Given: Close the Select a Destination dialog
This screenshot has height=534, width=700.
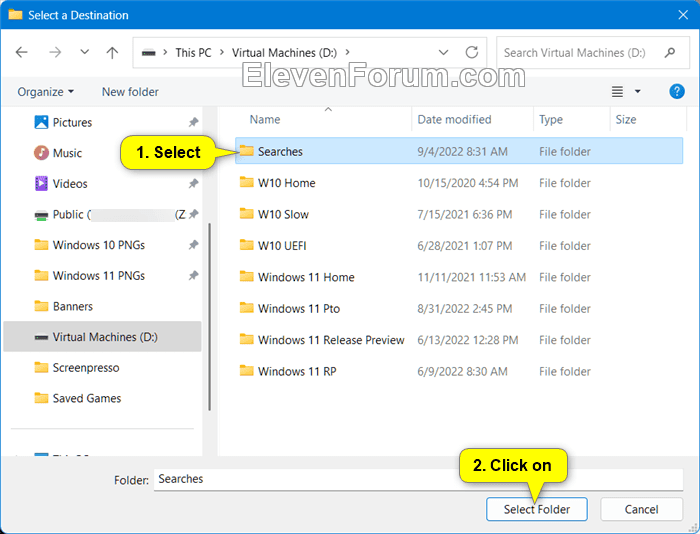Looking at the screenshot, I should [x=683, y=15].
